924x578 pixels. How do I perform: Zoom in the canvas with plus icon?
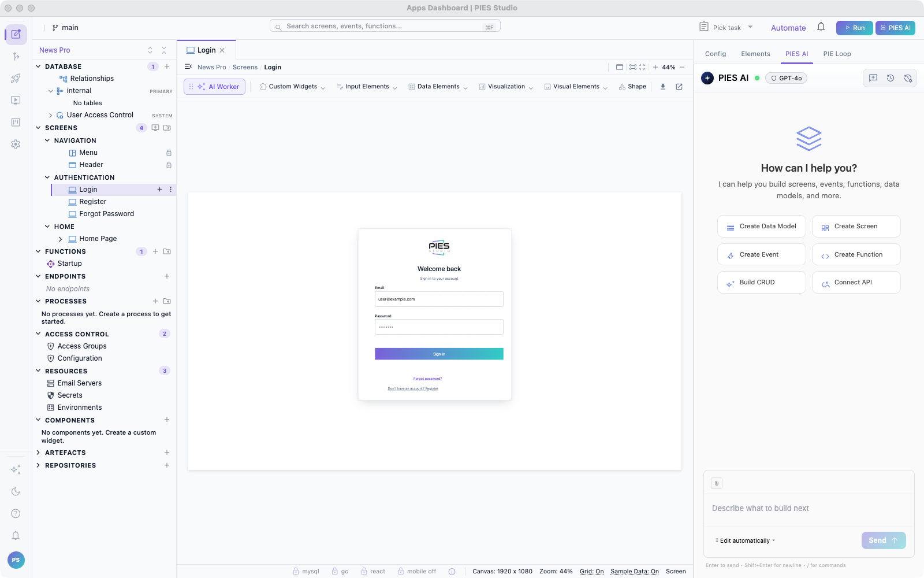655,67
